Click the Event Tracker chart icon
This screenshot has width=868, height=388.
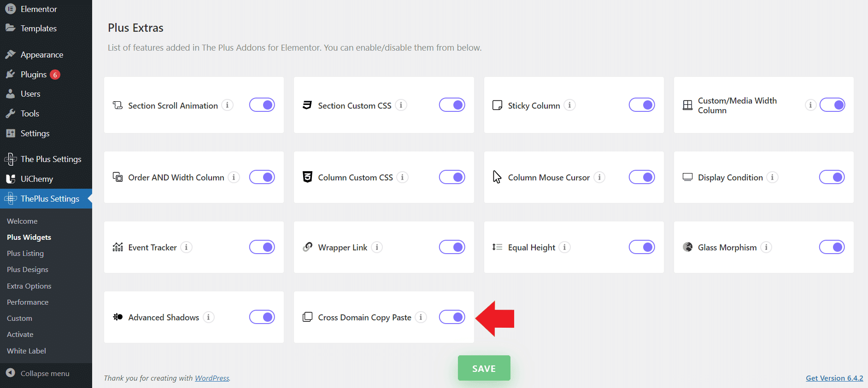(118, 247)
